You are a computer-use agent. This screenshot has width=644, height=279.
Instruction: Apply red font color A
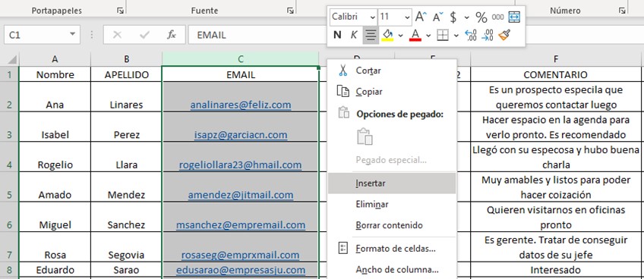[415, 36]
